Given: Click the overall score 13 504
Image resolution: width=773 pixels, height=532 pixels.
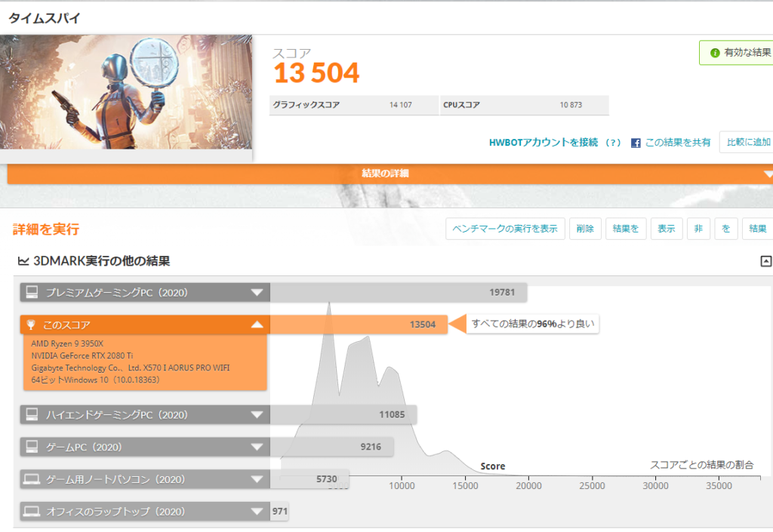Looking at the screenshot, I should (316, 73).
